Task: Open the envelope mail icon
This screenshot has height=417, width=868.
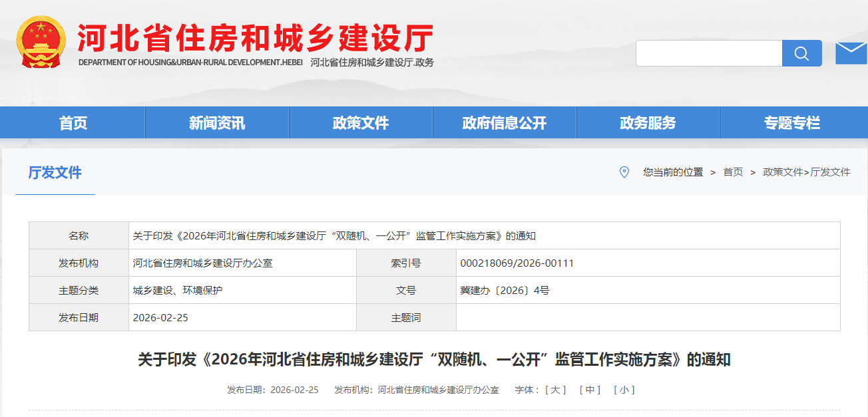Action: 851,53
